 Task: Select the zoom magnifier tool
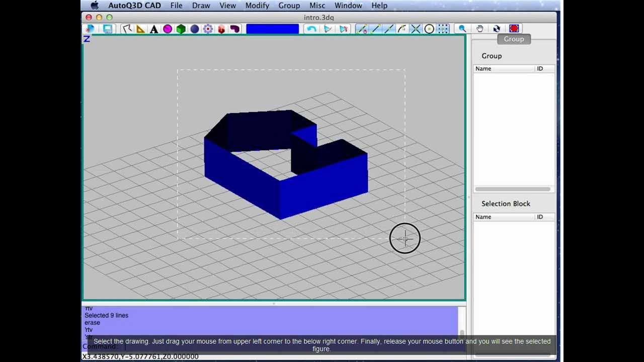(462, 29)
